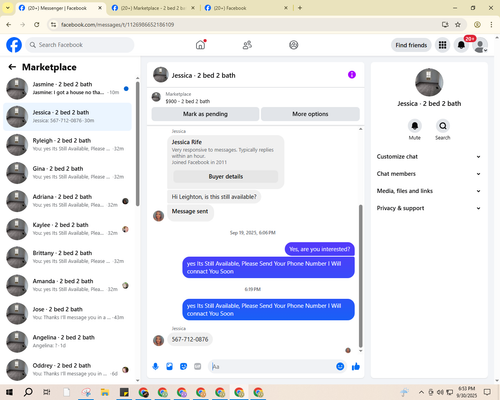Click Jessica's large profile thumbnail in right panel
This screenshot has width=500, height=400.
tap(429, 82)
